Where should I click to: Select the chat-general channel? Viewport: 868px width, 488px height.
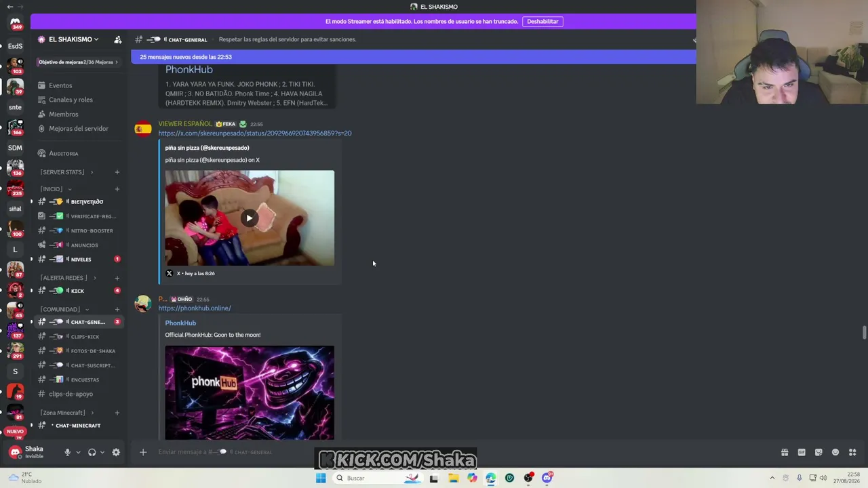click(79, 322)
